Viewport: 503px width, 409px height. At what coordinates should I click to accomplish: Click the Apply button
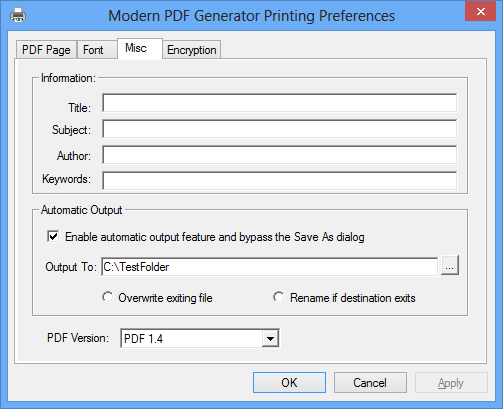(451, 382)
